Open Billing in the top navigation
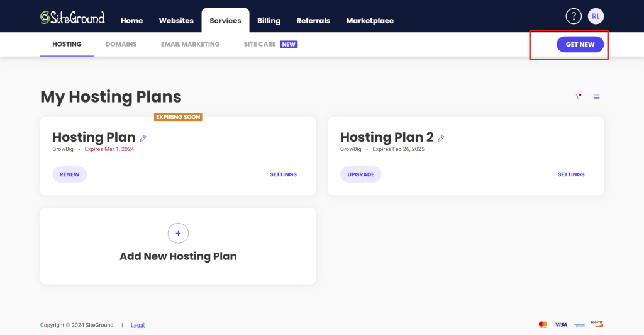 tap(269, 21)
